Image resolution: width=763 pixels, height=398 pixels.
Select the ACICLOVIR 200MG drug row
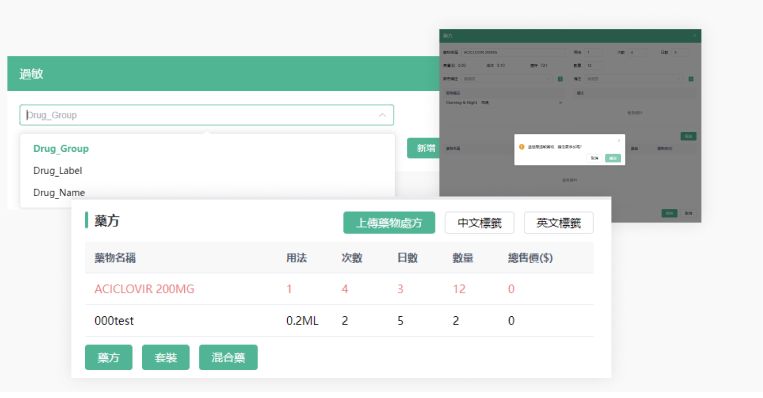339,289
